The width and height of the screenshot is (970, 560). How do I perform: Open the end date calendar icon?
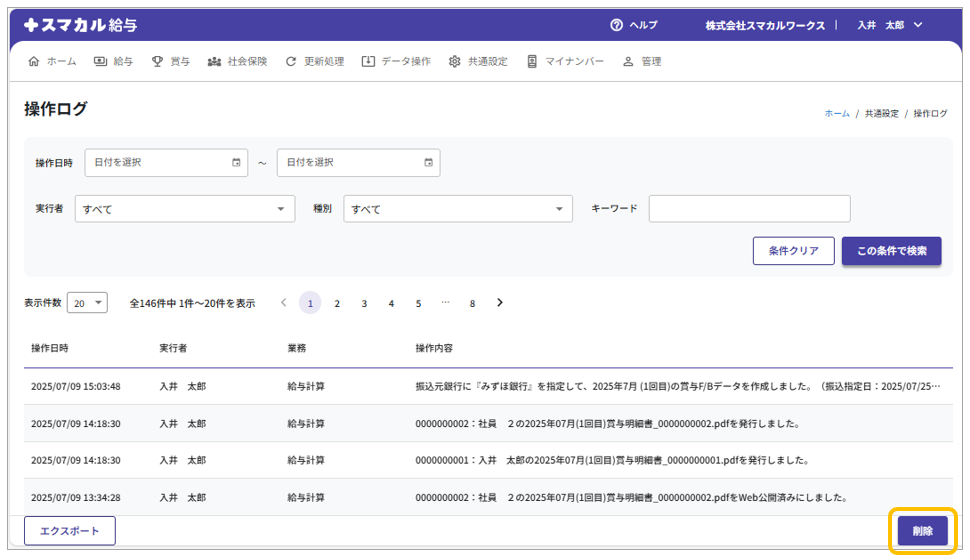428,163
